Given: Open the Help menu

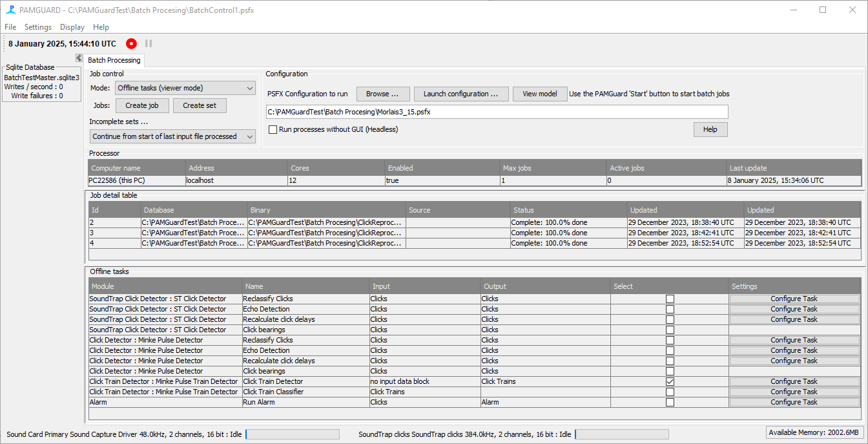Looking at the screenshot, I should point(101,27).
